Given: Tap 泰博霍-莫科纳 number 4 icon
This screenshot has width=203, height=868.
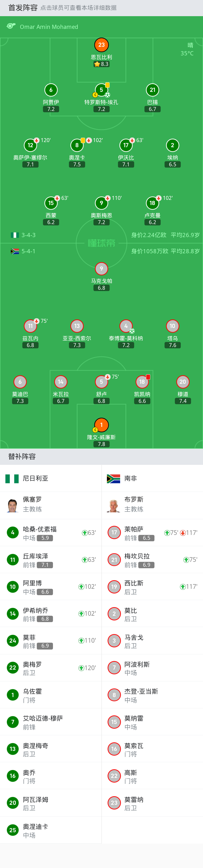Looking at the screenshot, I should tap(126, 326).
